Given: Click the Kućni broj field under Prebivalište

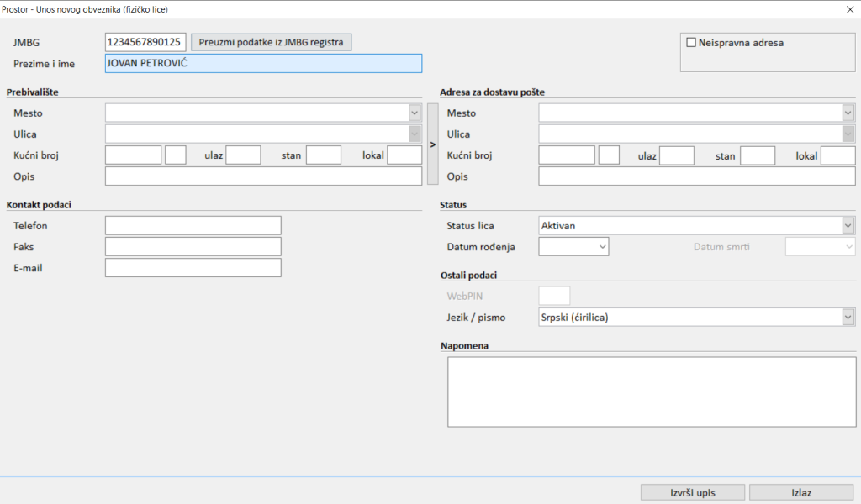Looking at the screenshot, I should point(133,155).
